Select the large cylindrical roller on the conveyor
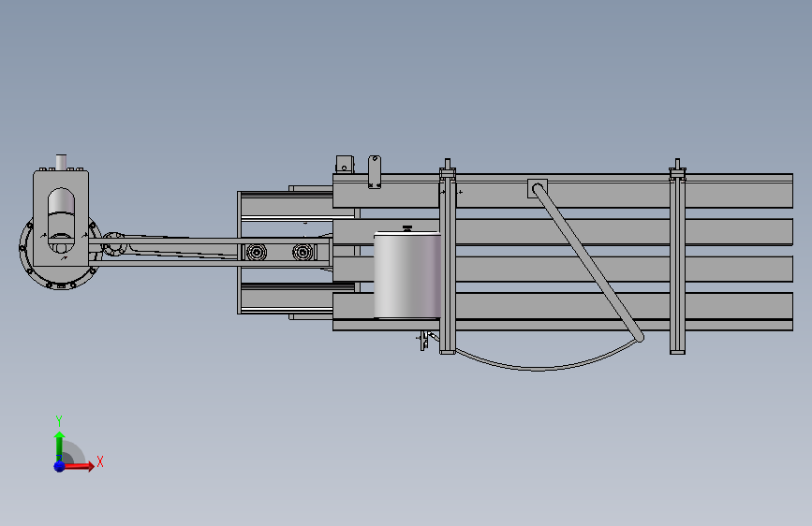Image resolution: width=812 pixels, height=526 pixels. (x=407, y=275)
